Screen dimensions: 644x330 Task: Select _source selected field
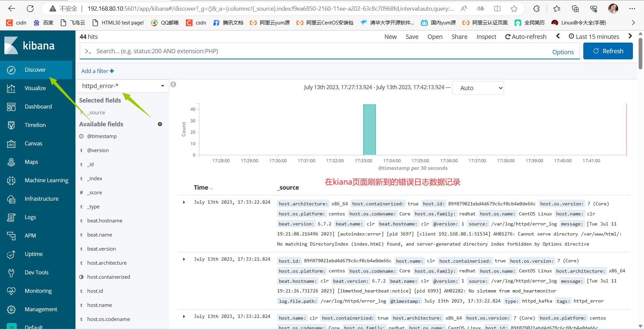coord(96,113)
